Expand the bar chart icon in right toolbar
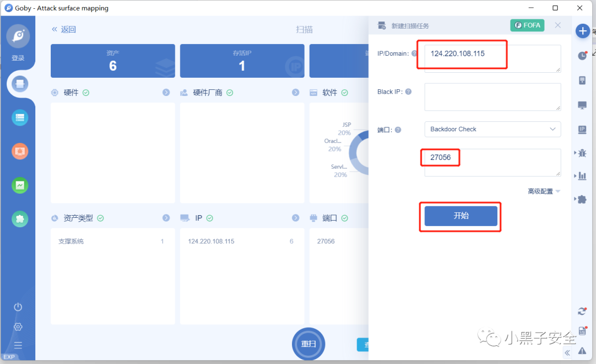The height and width of the screenshot is (364, 596). 581,176
